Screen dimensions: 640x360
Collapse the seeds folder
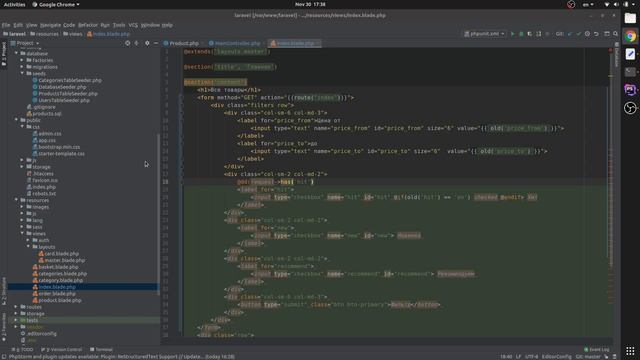[22, 73]
